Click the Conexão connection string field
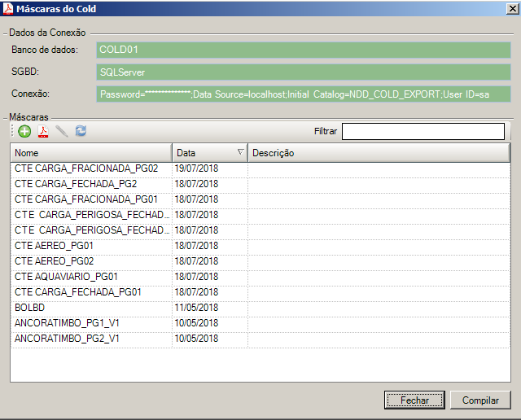This screenshot has height=420, width=521. (x=304, y=94)
